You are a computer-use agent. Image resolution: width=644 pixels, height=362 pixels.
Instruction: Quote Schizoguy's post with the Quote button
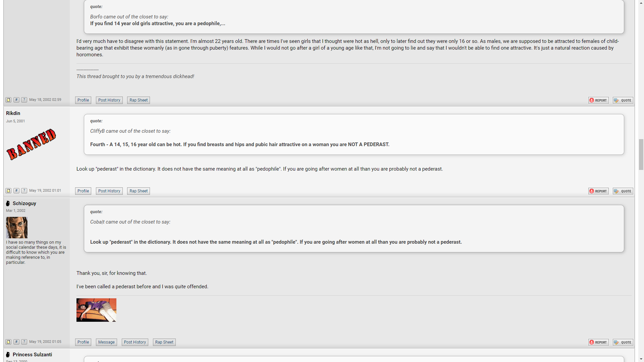coord(623,342)
